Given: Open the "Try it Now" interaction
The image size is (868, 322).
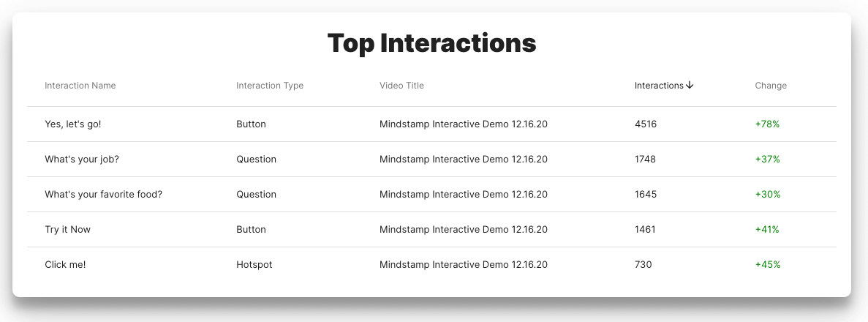Looking at the screenshot, I should 68,230.
